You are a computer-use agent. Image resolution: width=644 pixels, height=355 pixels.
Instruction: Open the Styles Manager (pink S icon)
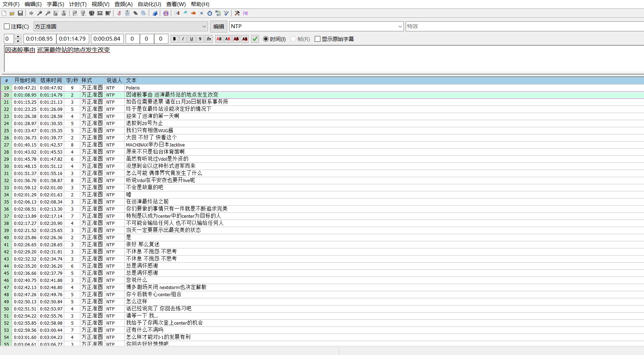coord(119,13)
